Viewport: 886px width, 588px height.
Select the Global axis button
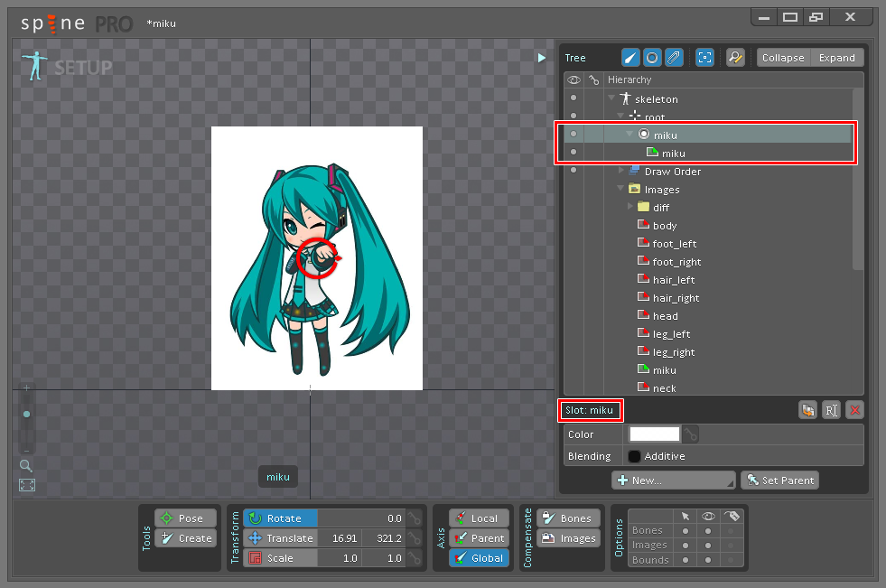(x=480, y=558)
